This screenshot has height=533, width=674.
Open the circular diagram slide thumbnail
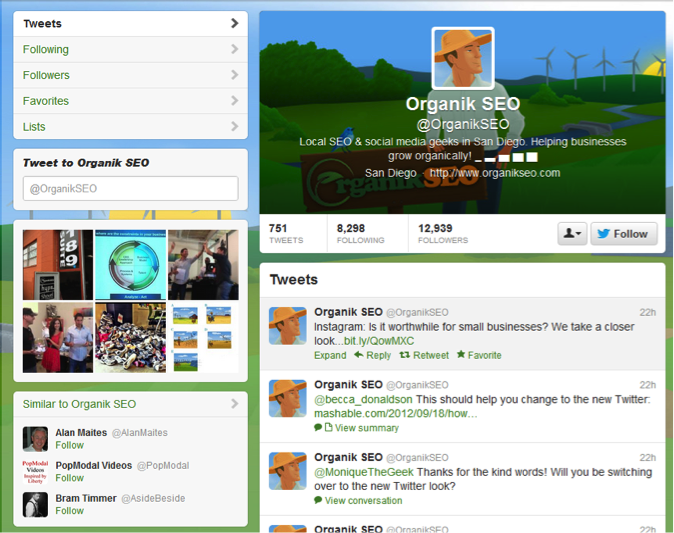pos(131,265)
